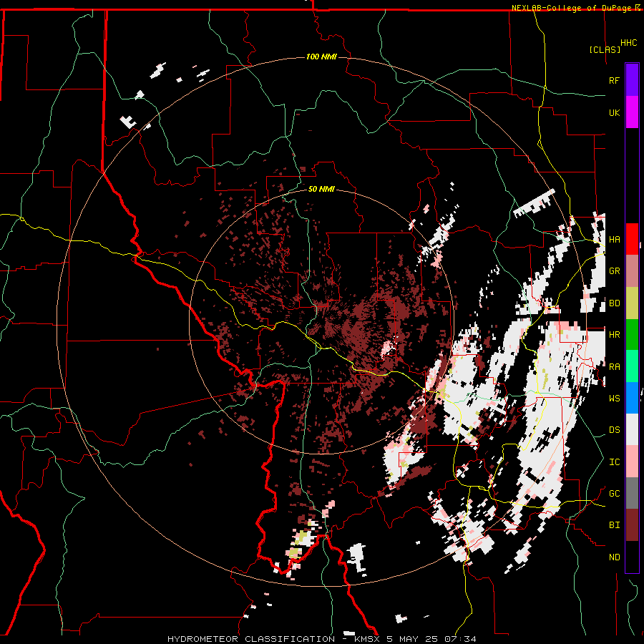644x644 pixels.
Task: Click the BI legend label
Action: [x=614, y=525]
